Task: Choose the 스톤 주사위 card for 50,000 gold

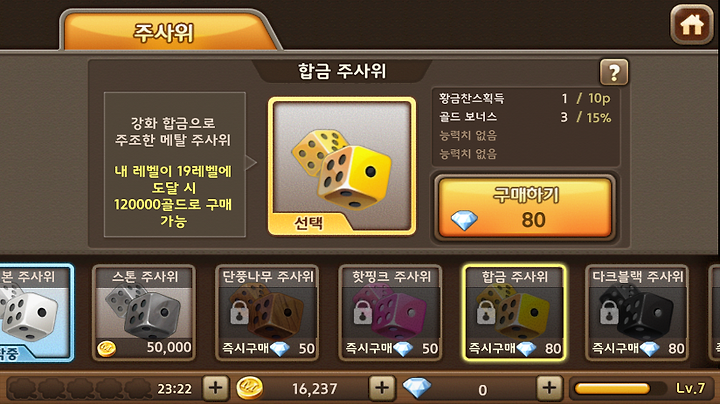Action: 144,313
